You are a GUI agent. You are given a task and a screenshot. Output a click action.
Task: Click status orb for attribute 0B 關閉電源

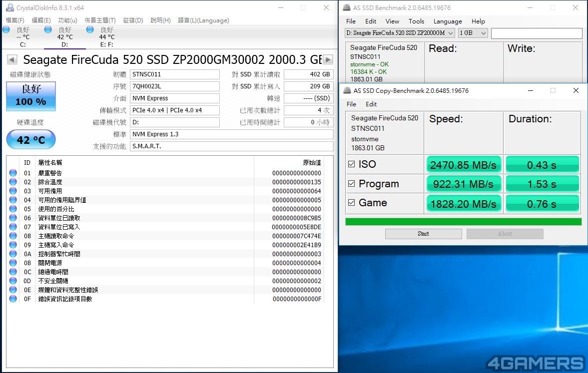[x=13, y=263]
